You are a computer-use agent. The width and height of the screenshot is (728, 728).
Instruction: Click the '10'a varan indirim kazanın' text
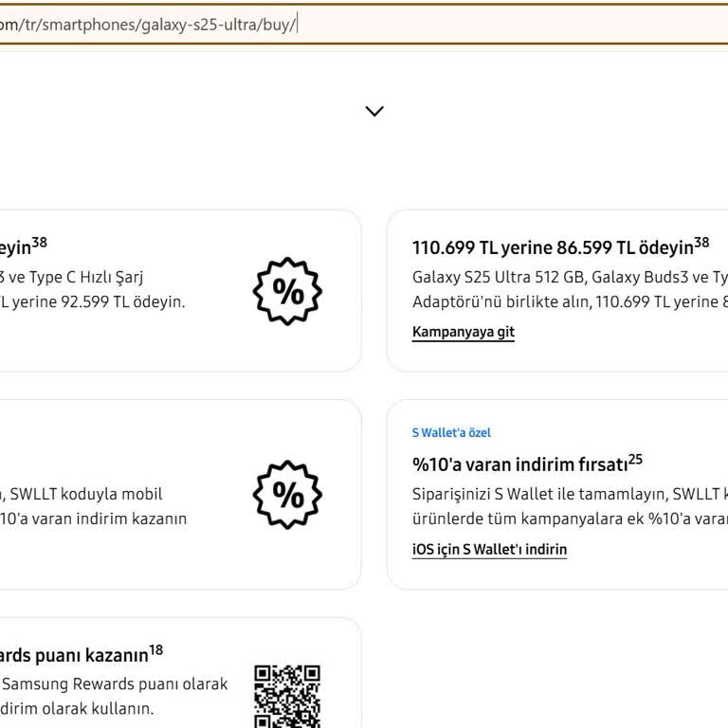93,519
